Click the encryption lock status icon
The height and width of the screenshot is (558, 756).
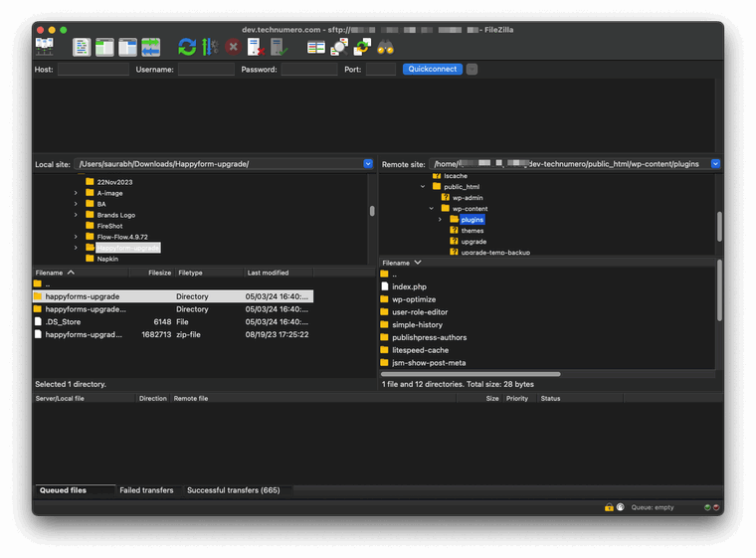coord(609,507)
